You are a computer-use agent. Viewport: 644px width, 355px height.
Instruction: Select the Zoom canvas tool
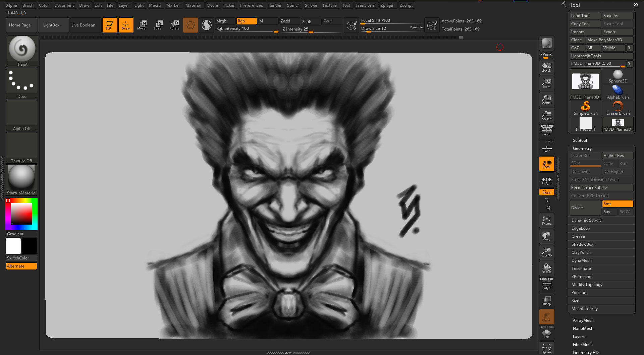pyautogui.click(x=546, y=83)
